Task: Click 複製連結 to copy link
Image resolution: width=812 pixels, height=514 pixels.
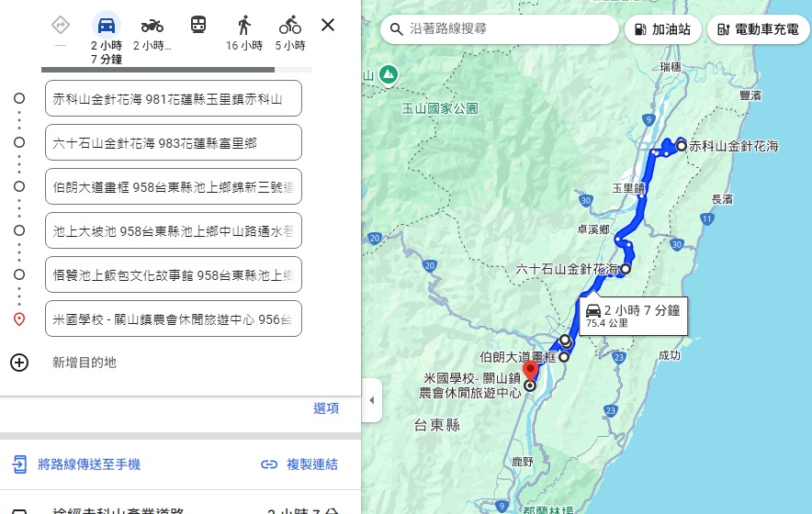Action: [x=312, y=464]
